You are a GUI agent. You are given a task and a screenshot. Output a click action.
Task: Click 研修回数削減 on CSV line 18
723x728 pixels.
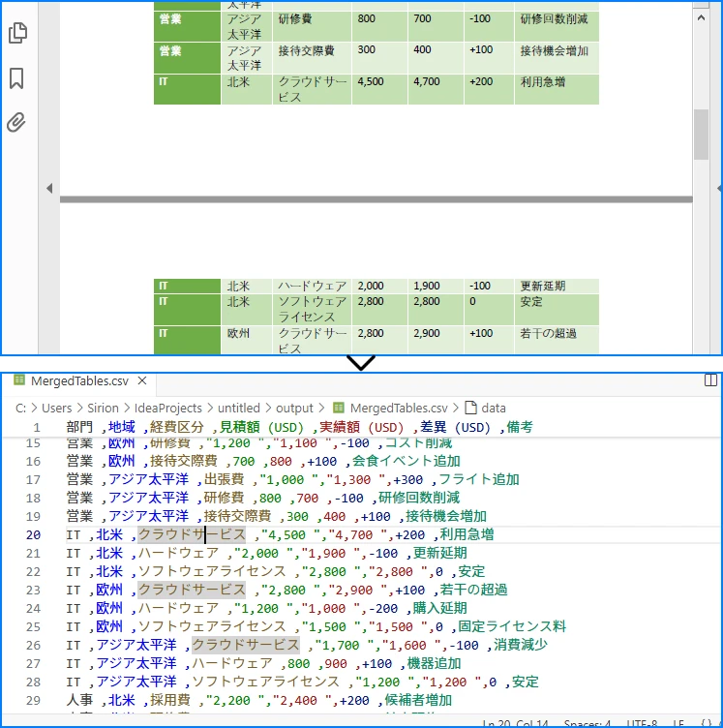tap(419, 499)
